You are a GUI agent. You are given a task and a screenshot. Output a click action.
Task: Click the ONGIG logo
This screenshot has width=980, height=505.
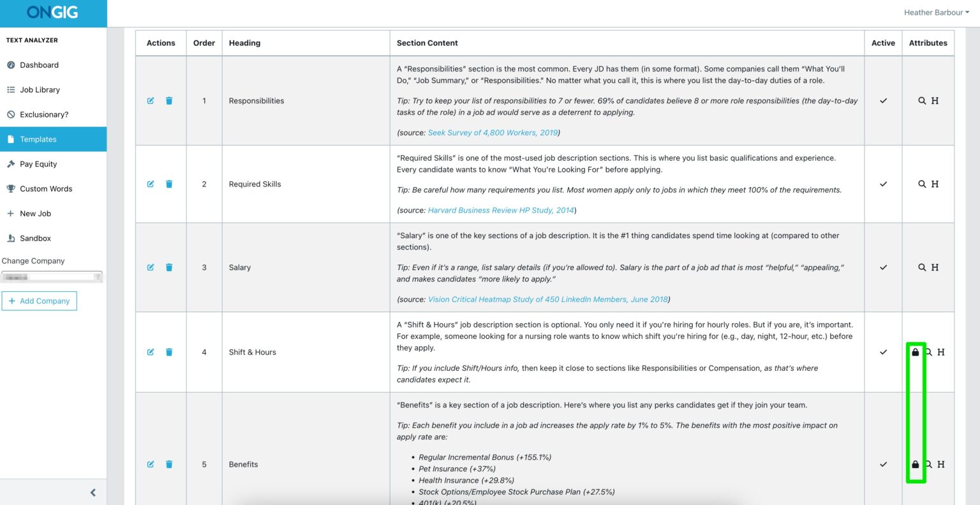click(53, 12)
